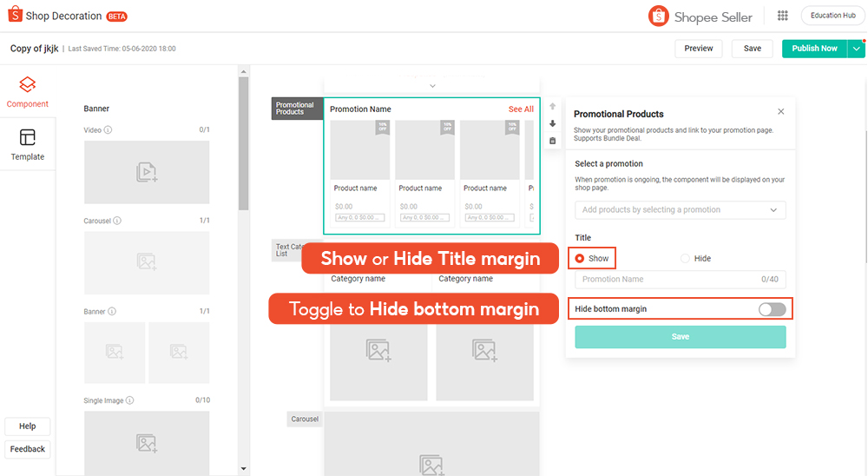
Task: Click See All in promotion preview
Action: pos(521,109)
